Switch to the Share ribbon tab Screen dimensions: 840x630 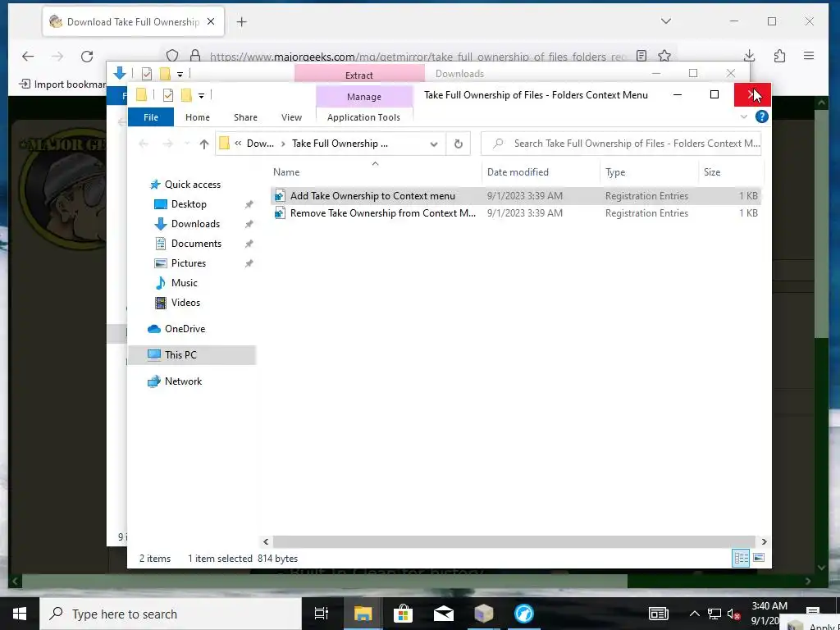pyautogui.click(x=245, y=117)
